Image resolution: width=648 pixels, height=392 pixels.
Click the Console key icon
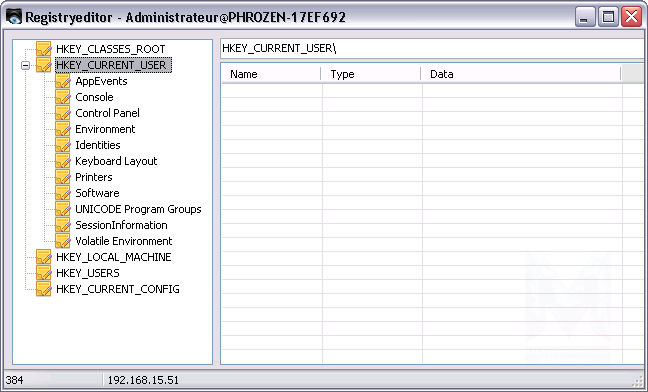pos(63,97)
